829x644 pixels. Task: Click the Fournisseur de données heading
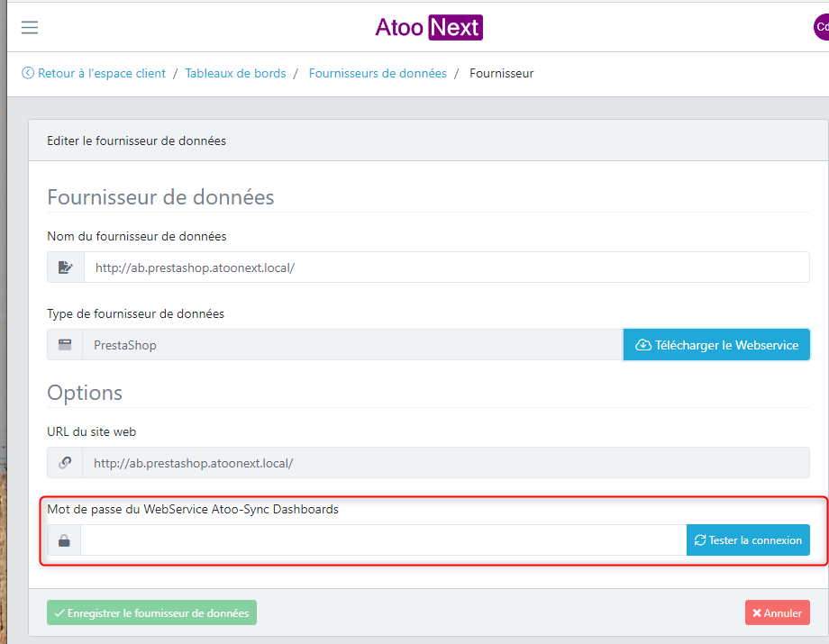point(160,197)
